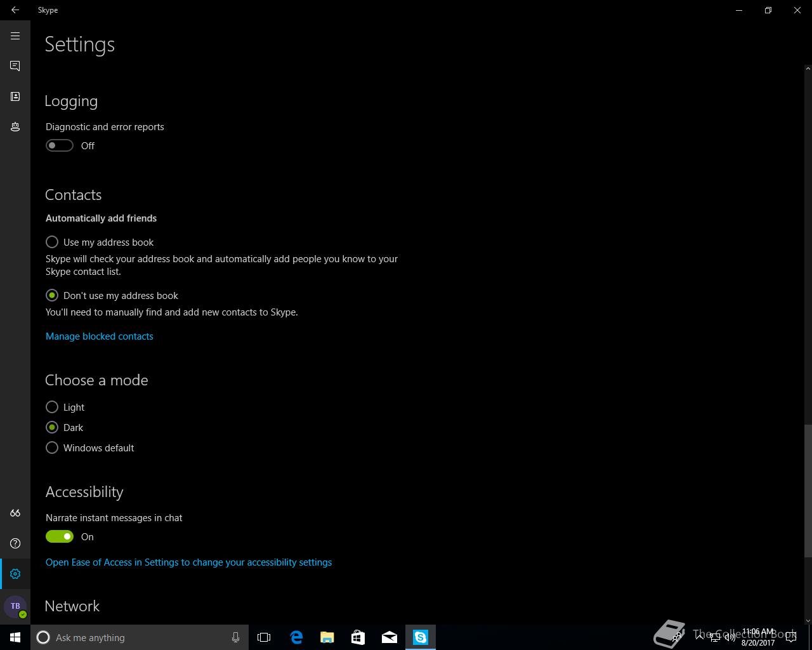Open the bots icon in sidebar

click(x=15, y=127)
